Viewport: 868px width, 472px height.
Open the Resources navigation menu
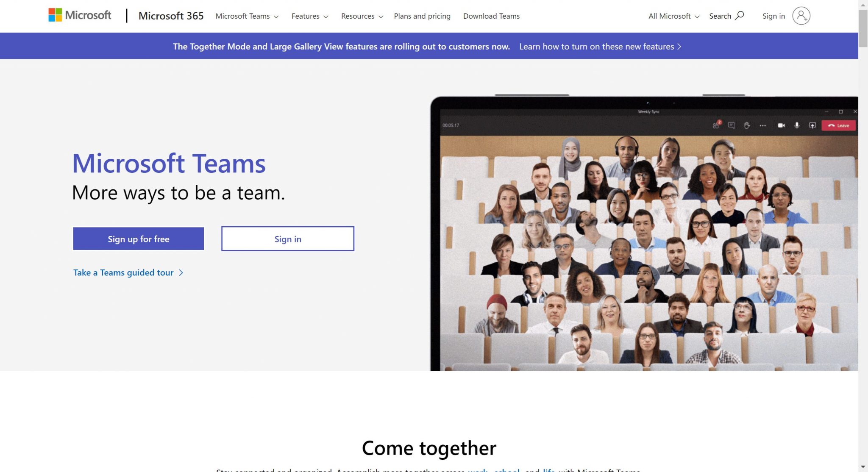tap(362, 16)
